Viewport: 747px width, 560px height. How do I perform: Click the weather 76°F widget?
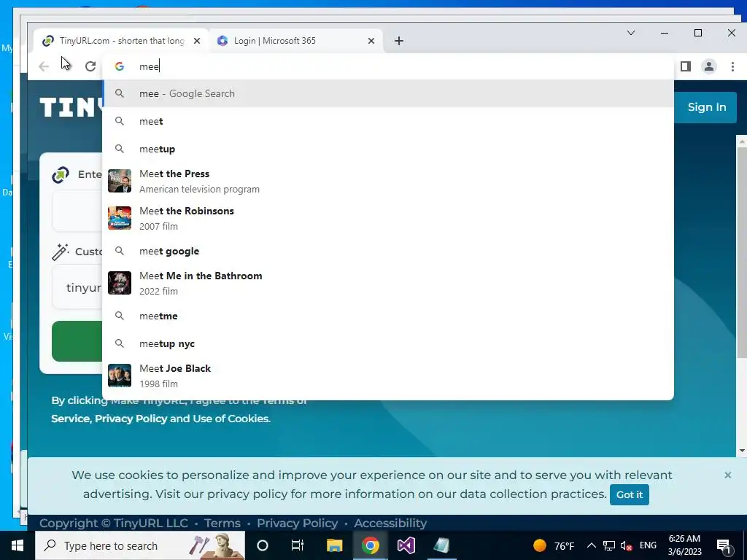point(553,545)
